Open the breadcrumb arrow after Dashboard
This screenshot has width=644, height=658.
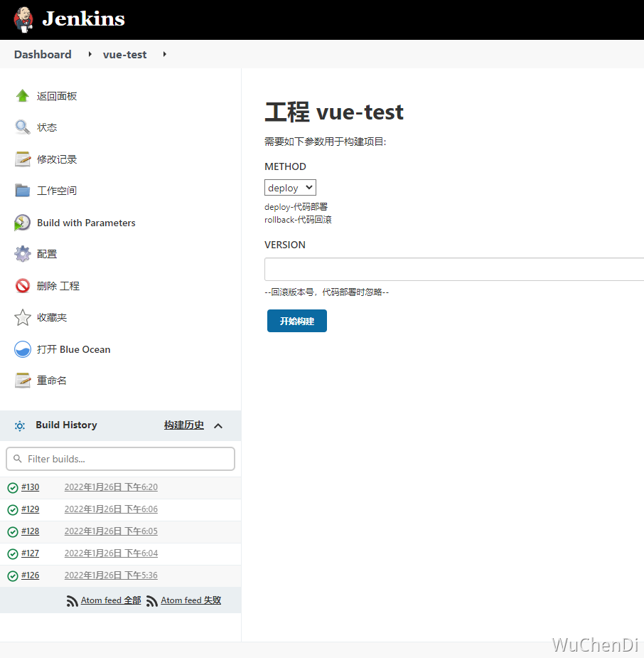coord(90,54)
